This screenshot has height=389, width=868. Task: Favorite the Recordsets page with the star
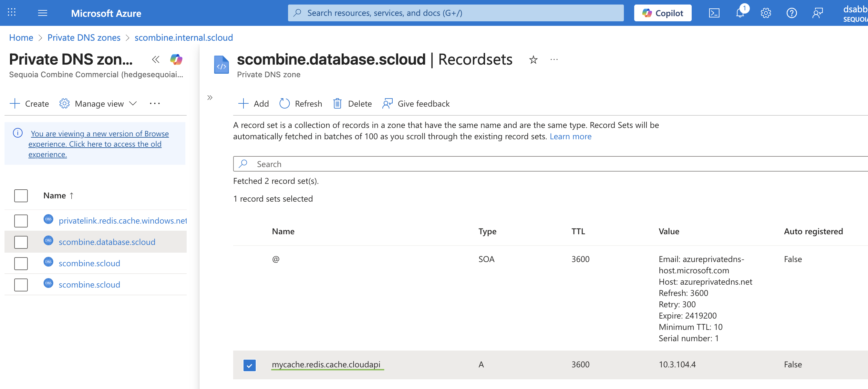tap(533, 60)
